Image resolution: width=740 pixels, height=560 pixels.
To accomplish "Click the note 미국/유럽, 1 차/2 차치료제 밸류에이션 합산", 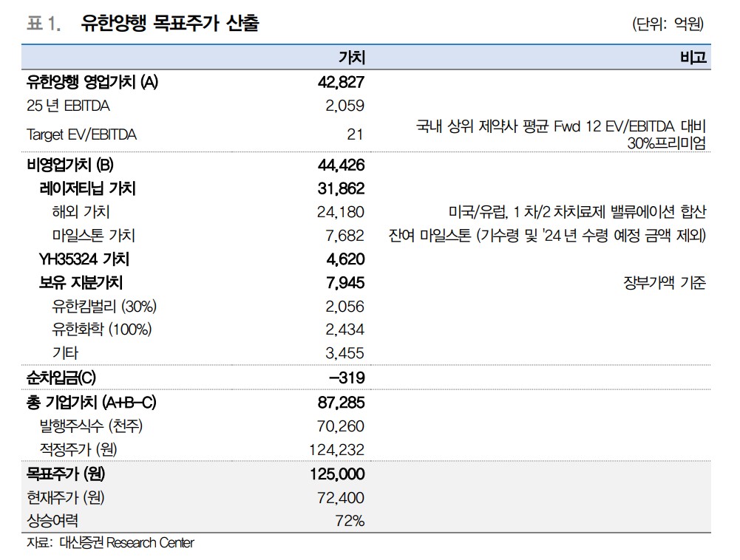I will (577, 212).
